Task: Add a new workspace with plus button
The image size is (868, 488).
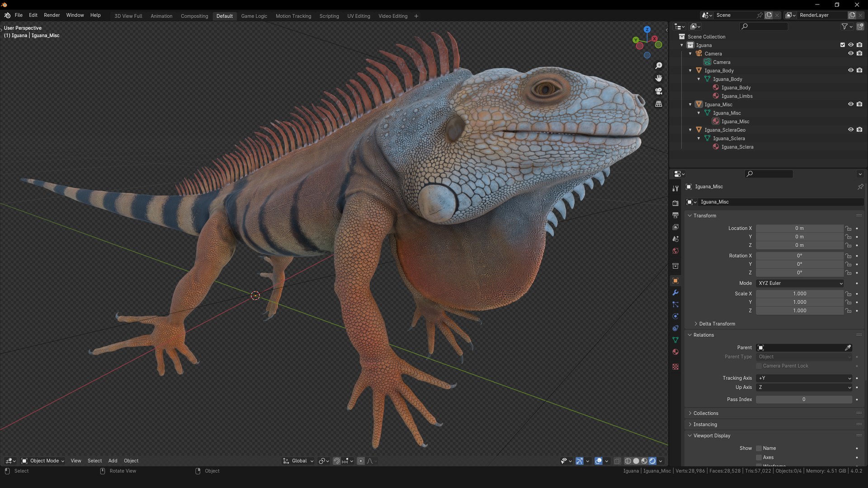Action: click(416, 16)
